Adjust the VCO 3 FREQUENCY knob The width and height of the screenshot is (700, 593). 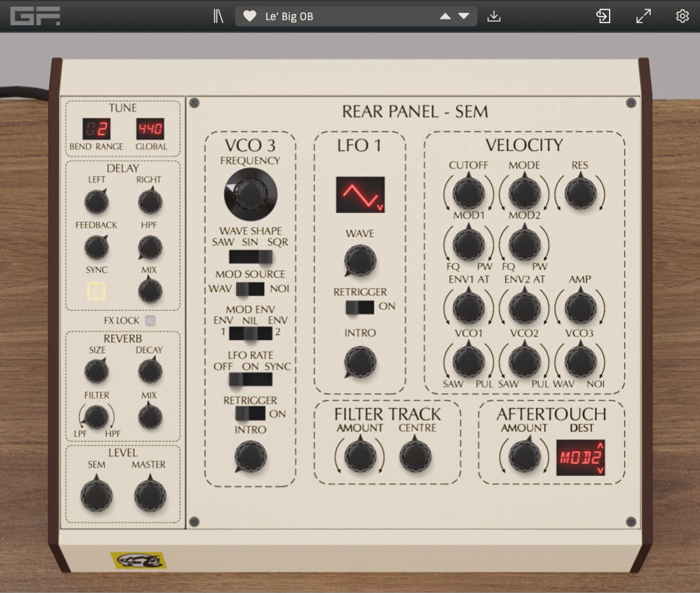tap(249, 193)
